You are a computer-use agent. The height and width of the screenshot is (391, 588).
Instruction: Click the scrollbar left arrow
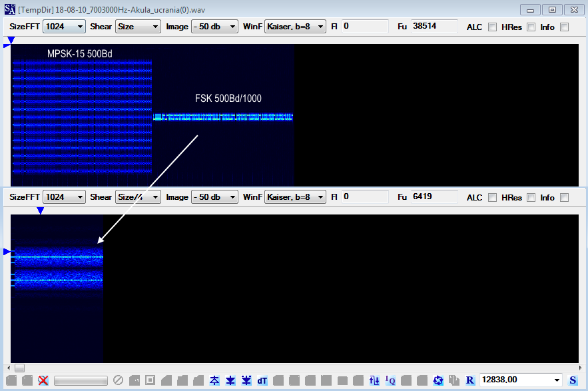[9, 368]
